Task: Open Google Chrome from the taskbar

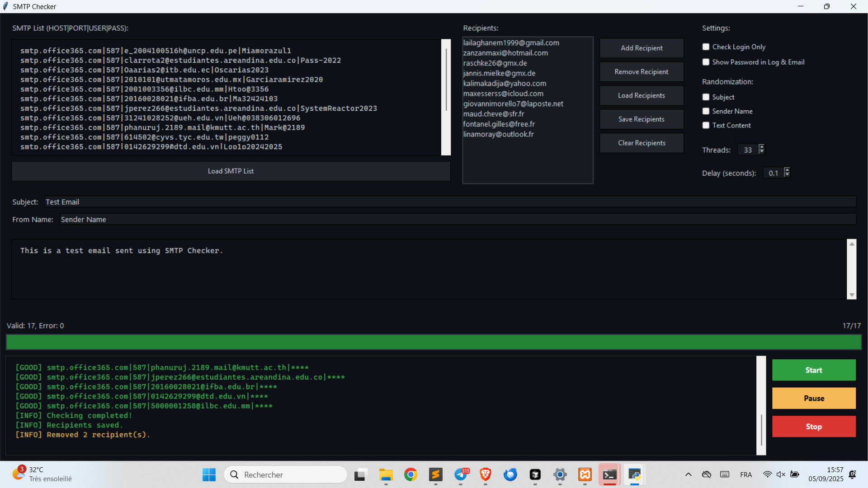Action: tap(410, 474)
